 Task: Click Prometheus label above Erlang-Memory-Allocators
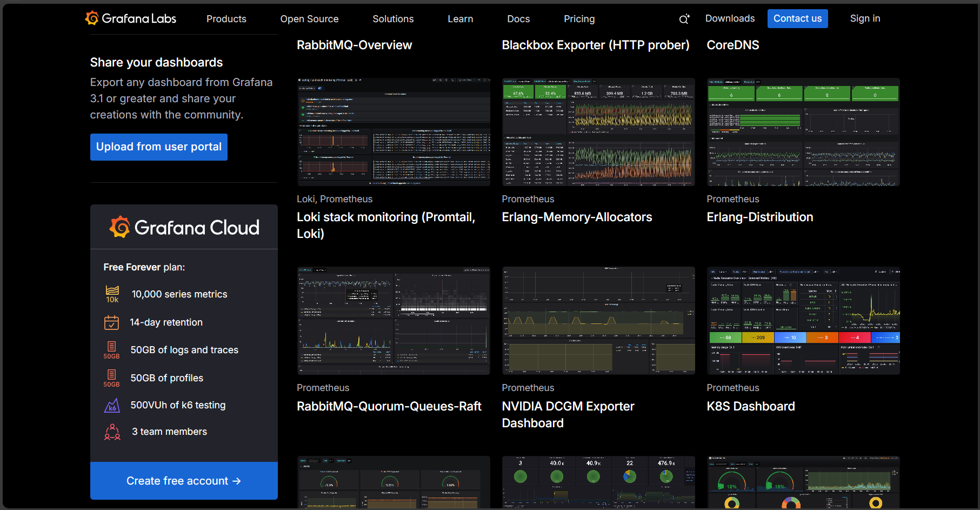528,199
